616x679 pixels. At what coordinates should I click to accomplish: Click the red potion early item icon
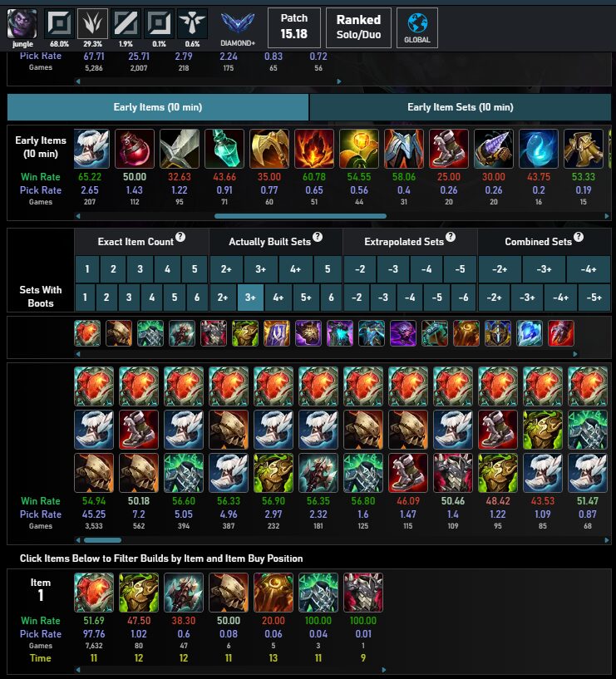[x=135, y=149]
